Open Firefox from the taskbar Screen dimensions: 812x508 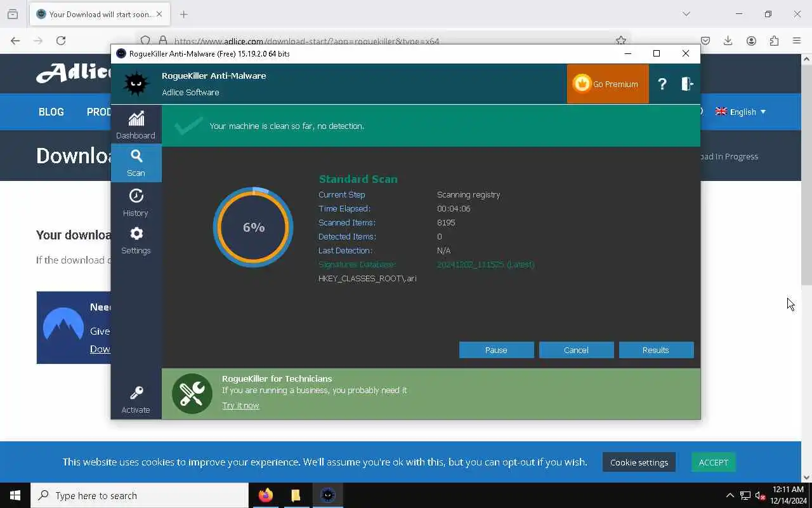[x=266, y=495]
